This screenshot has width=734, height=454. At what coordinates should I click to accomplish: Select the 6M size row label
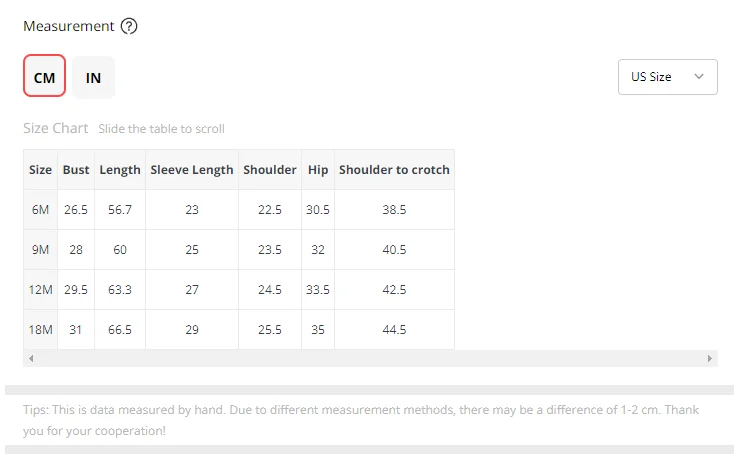[x=40, y=210]
